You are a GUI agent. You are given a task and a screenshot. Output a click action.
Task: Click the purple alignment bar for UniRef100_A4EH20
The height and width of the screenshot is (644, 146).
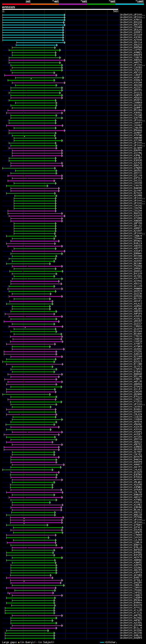(37, 60)
